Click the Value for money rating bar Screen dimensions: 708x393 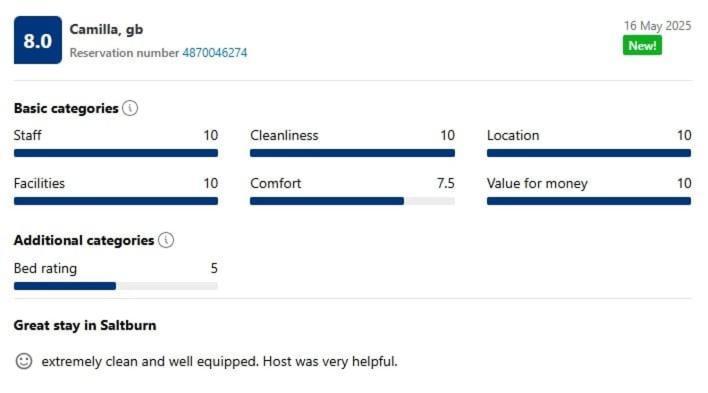(589, 201)
